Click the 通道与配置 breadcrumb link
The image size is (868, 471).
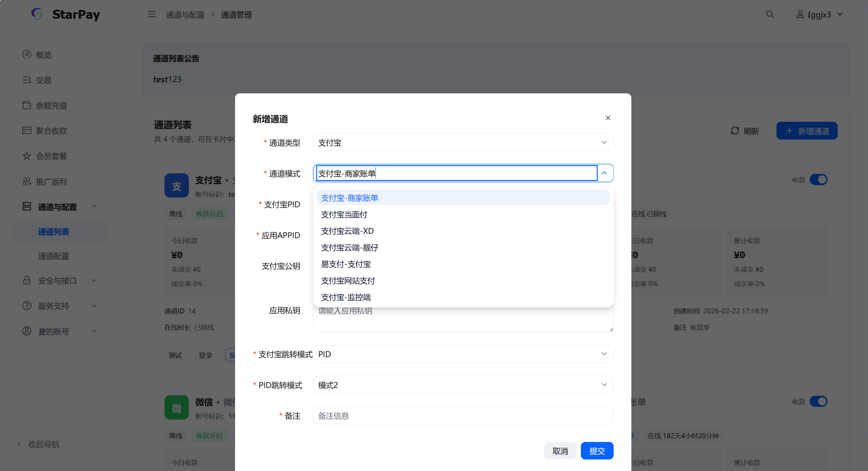click(x=185, y=15)
